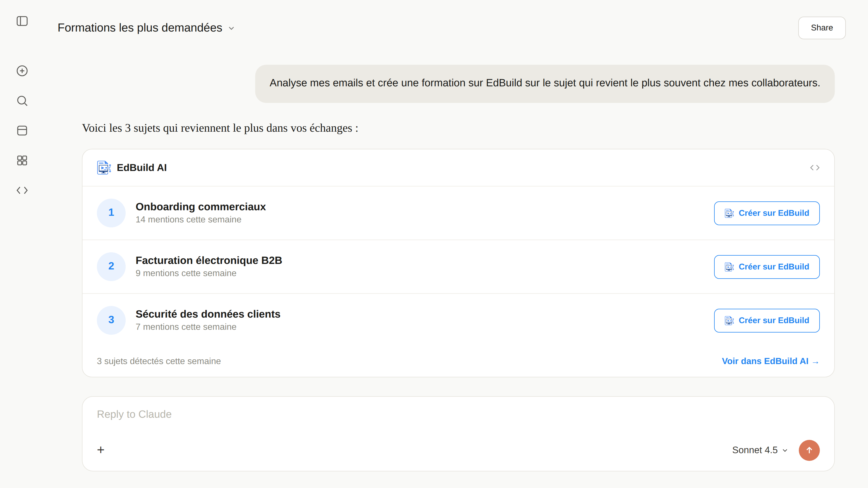Select the Sécurité des données clients title
This screenshot has height=488, width=868.
tap(208, 314)
